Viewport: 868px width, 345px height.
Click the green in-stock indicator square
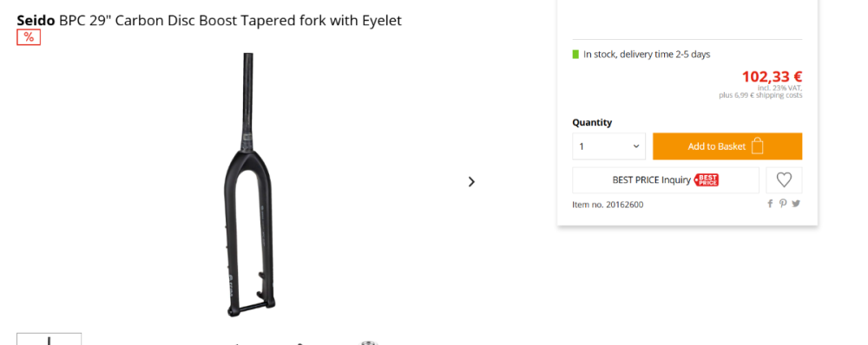575,55
